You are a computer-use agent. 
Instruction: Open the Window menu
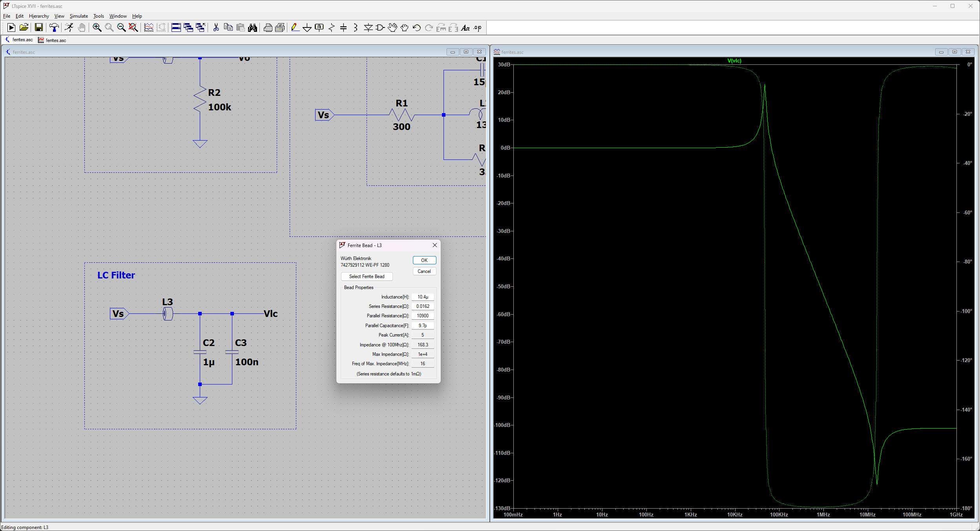pyautogui.click(x=118, y=16)
